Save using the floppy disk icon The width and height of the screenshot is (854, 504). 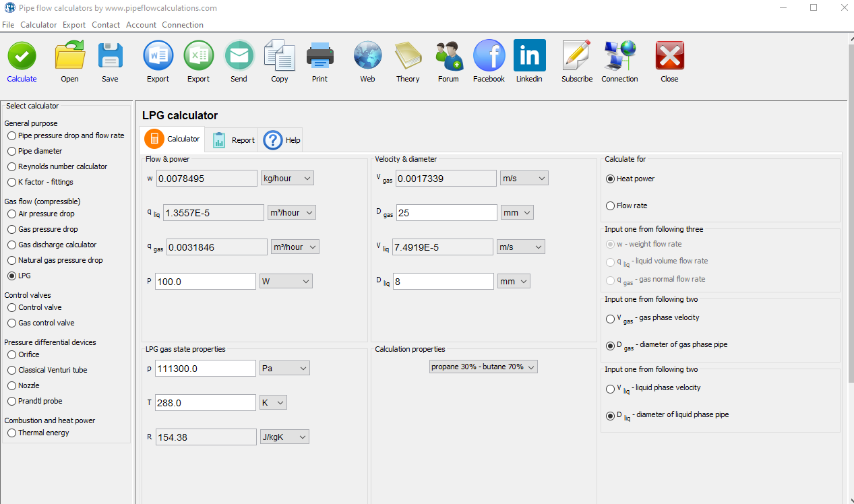(110, 56)
